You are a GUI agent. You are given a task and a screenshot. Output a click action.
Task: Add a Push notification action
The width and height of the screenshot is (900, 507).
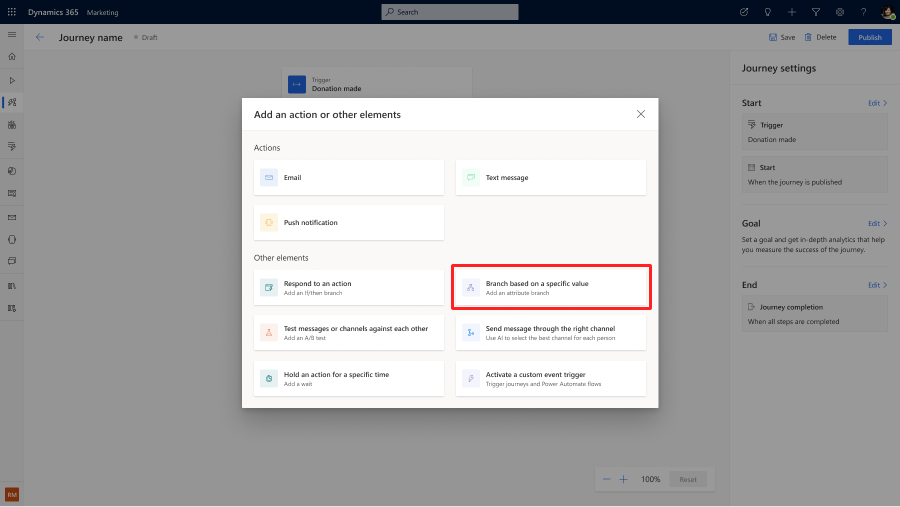click(x=348, y=223)
